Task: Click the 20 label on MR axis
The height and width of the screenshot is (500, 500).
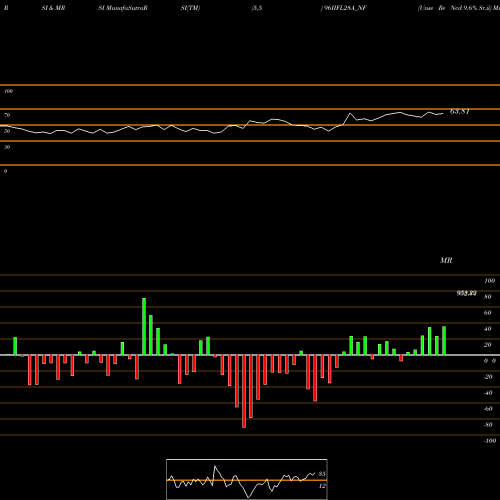Action: 488,345
